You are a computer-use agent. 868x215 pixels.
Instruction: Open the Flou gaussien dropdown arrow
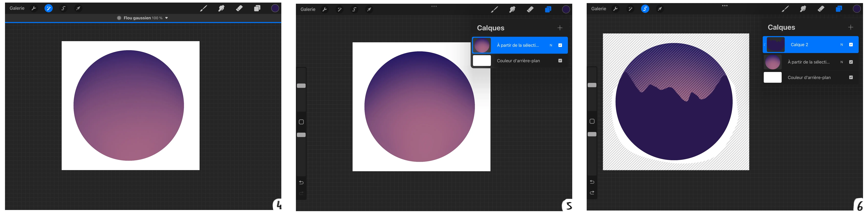tap(166, 18)
